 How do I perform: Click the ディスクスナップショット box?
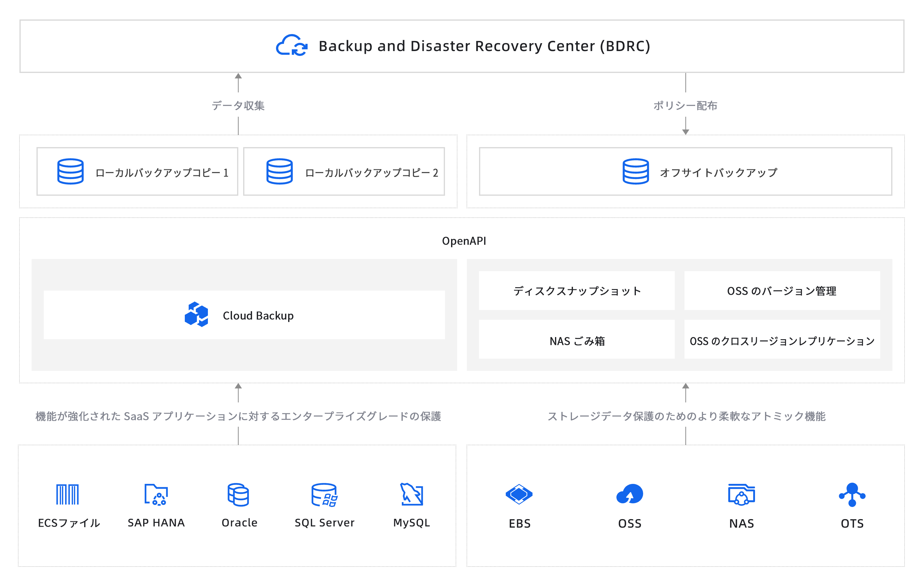coord(576,291)
